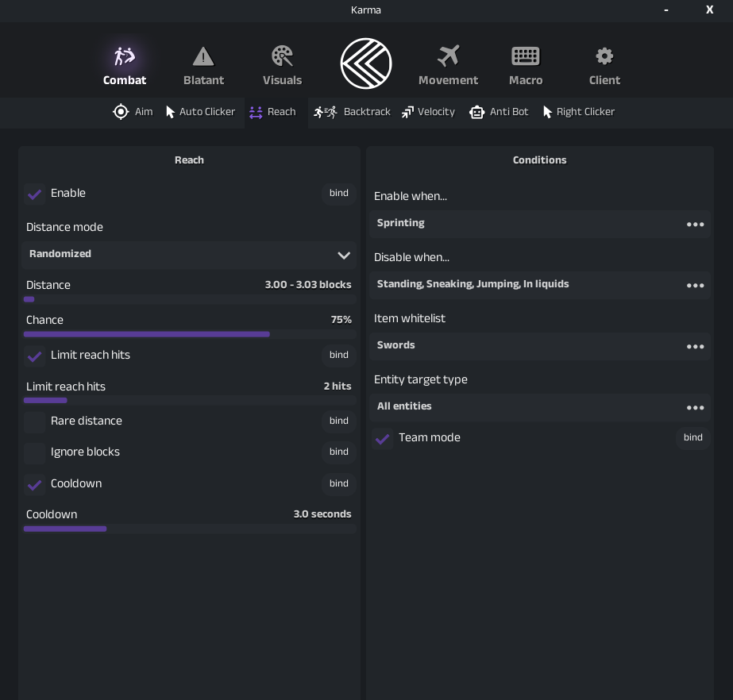Click the Right Clicker cursor icon
Viewport: 733px width, 700px height.
coord(547,112)
